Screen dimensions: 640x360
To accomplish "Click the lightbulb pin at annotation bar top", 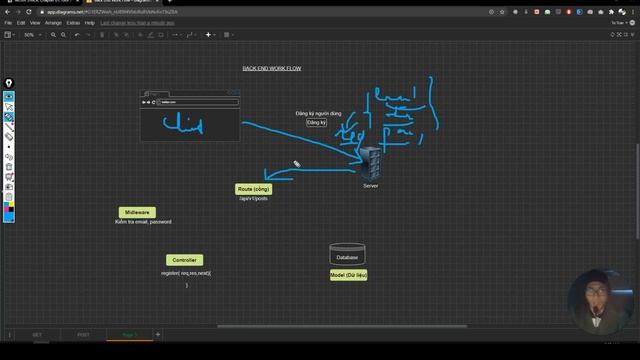I will (x=9, y=83).
